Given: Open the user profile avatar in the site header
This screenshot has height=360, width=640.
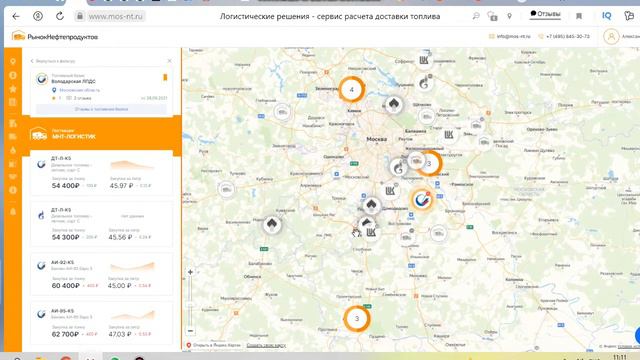Looking at the screenshot, I should 611,37.
